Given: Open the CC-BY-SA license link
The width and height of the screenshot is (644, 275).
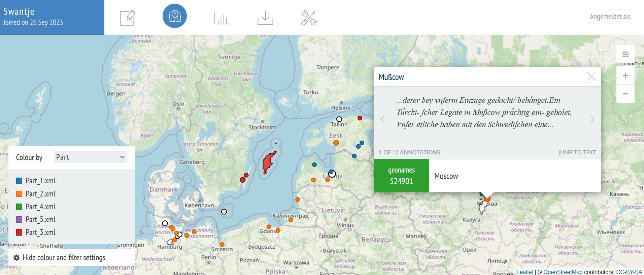Looking at the screenshot, I should click(x=629, y=272).
